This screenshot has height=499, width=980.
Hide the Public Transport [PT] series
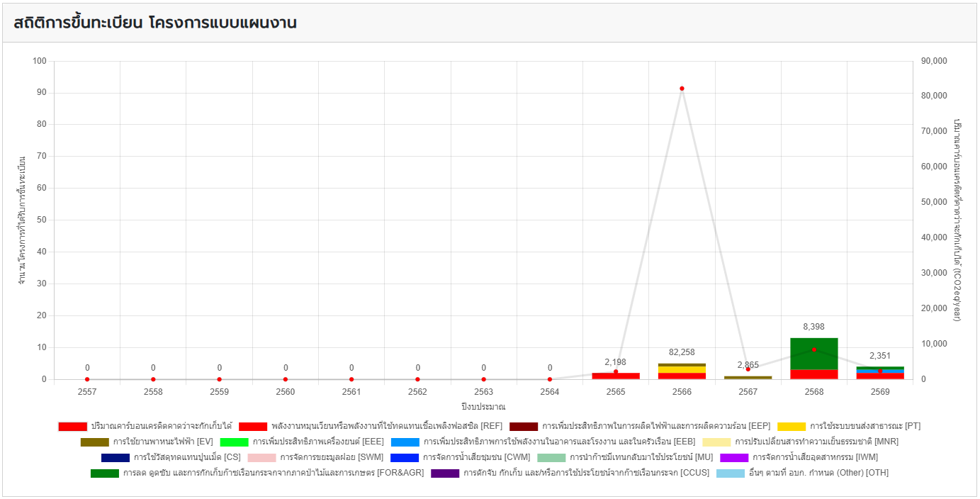tap(864, 427)
